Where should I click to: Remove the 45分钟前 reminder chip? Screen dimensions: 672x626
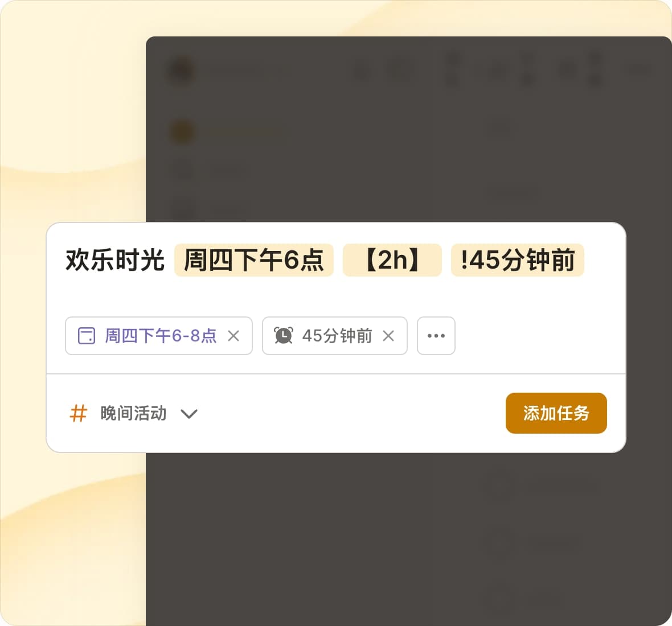388,336
